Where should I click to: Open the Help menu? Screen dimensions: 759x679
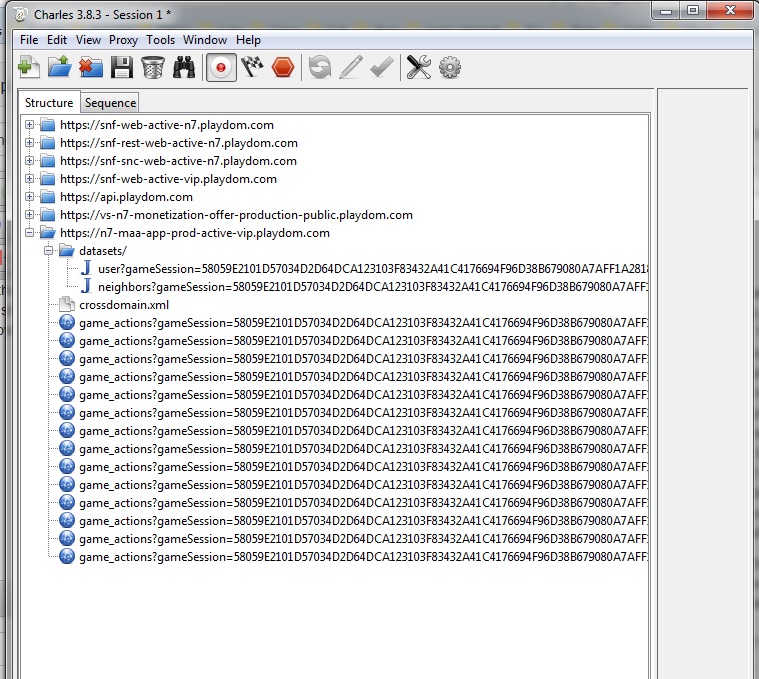pyautogui.click(x=248, y=40)
